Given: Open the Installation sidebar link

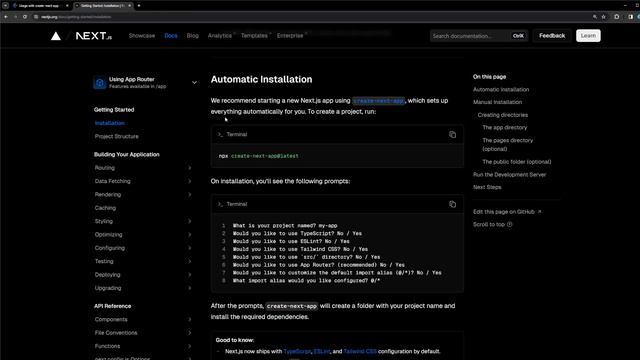Looking at the screenshot, I should click(109, 123).
